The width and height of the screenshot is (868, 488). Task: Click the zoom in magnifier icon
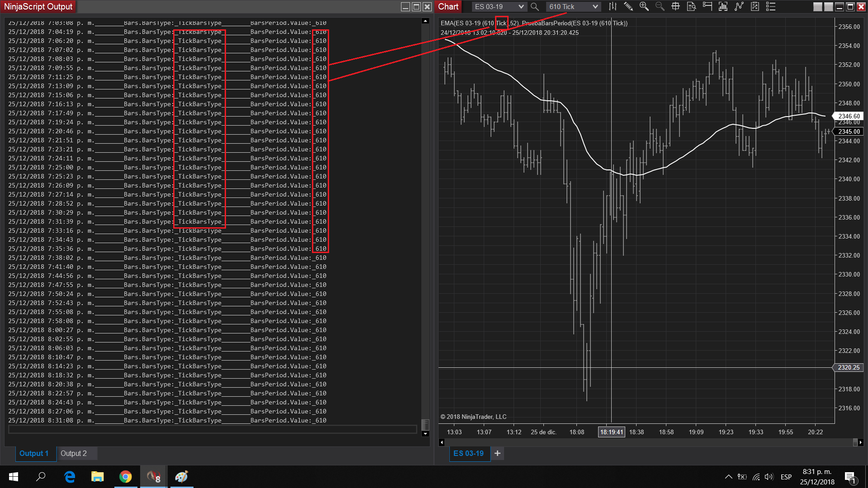click(644, 7)
